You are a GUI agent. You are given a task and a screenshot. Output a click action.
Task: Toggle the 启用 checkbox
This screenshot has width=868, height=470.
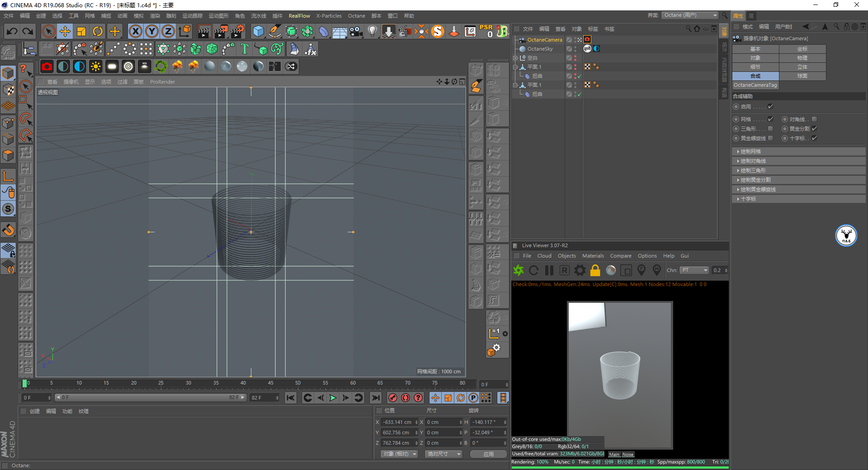[770, 107]
